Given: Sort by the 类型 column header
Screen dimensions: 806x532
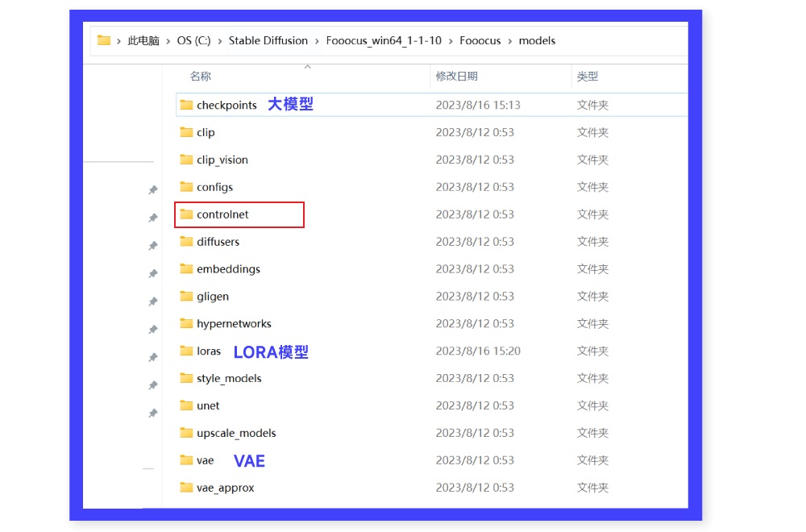Looking at the screenshot, I should click(x=588, y=76).
